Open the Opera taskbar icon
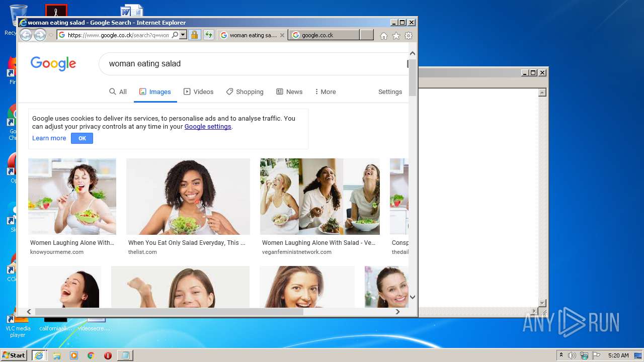 click(108, 355)
